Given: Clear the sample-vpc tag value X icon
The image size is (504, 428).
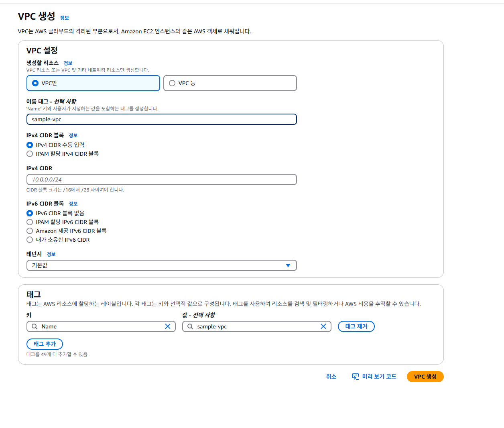Looking at the screenshot, I should 323,326.
